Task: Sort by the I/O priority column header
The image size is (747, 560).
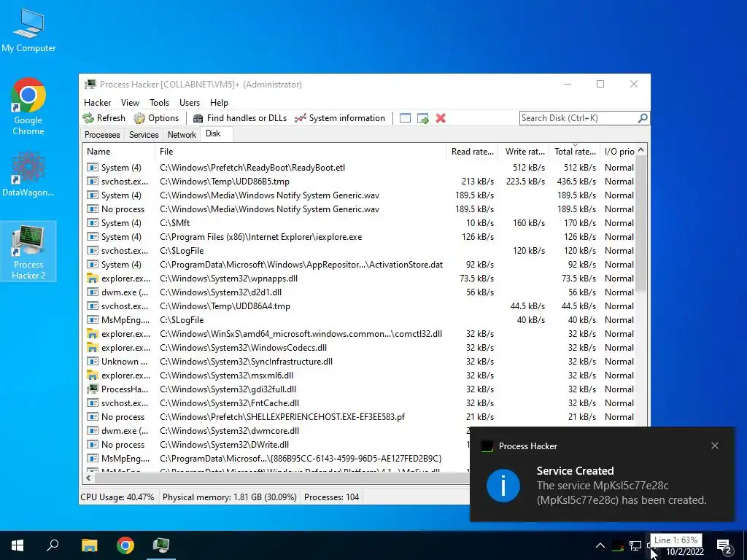Action: click(619, 152)
